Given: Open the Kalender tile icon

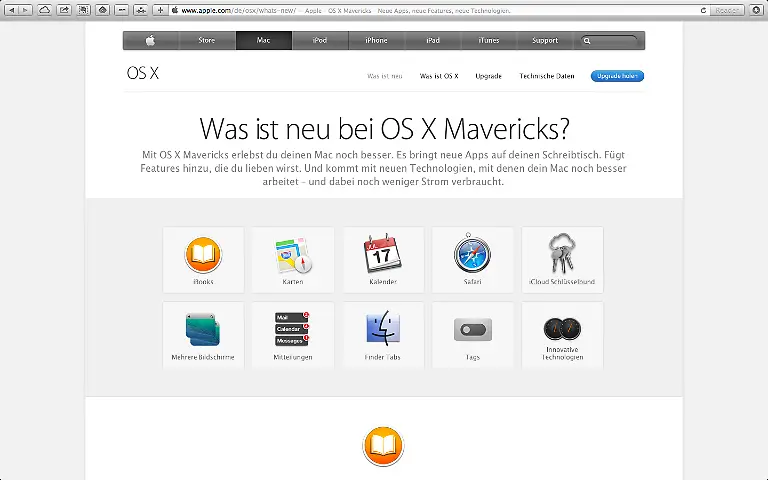Looking at the screenshot, I should [x=383, y=253].
